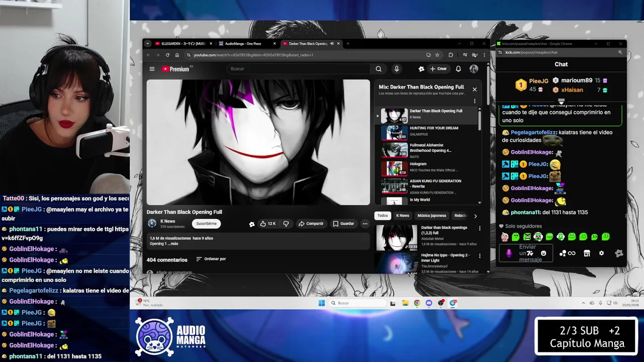Go back in Chrome browser history

pyautogui.click(x=148, y=55)
